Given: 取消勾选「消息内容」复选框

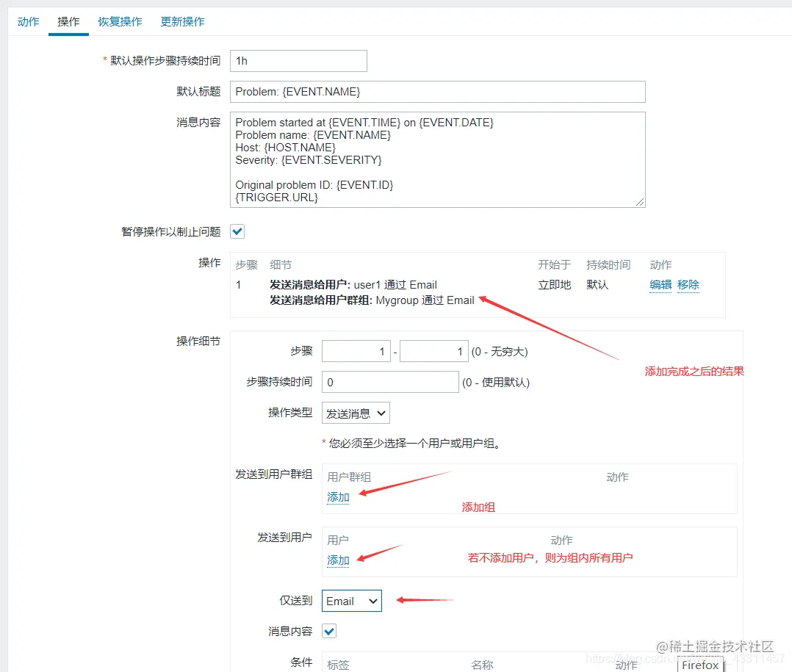Looking at the screenshot, I should click(x=328, y=630).
